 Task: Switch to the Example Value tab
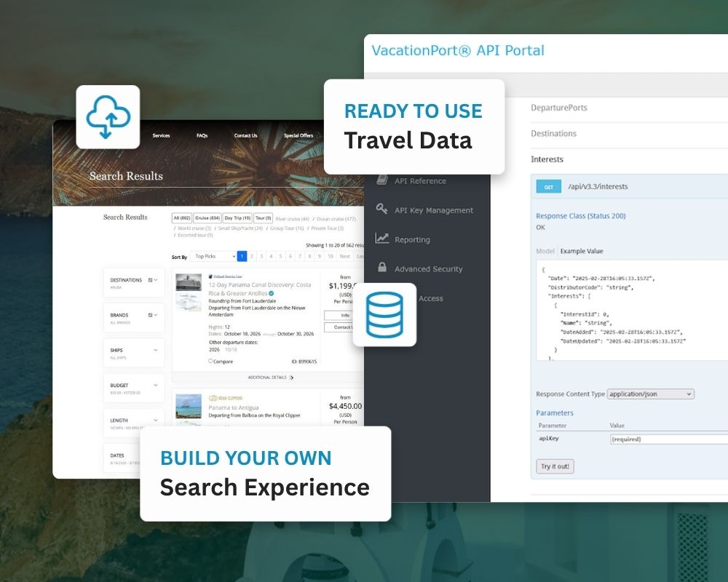[581, 251]
